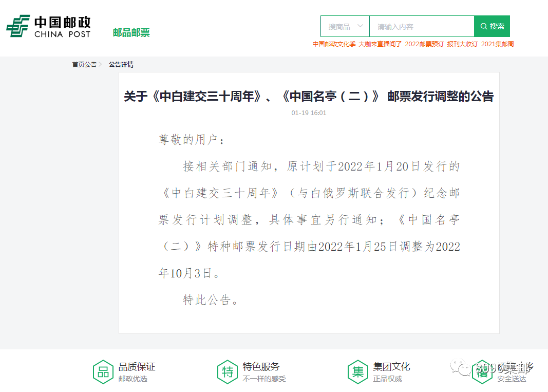Click the 不一样的感受 subtitle text
Viewport: 548px width, 392px height.
[x=264, y=379]
